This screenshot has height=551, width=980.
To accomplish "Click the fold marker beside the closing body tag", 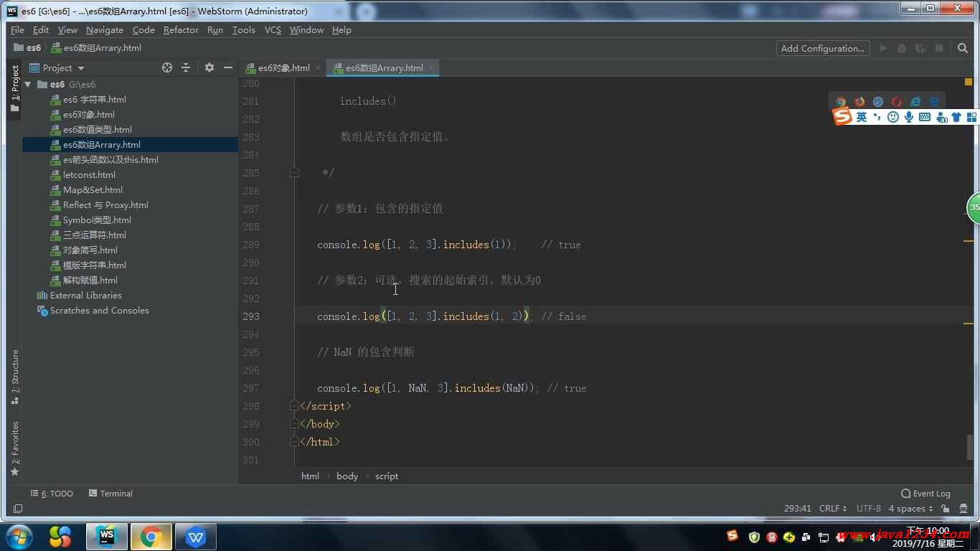I will pyautogui.click(x=294, y=423).
